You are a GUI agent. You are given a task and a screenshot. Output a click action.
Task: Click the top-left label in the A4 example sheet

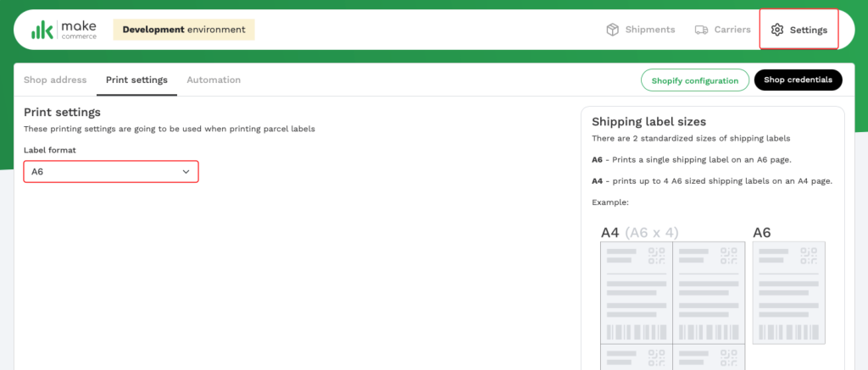pos(636,292)
